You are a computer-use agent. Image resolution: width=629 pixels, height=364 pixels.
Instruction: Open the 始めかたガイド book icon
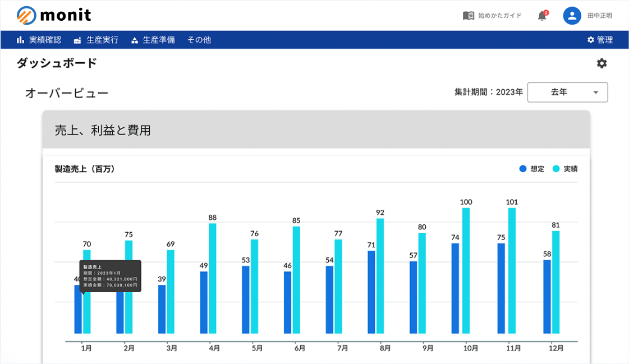[468, 16]
